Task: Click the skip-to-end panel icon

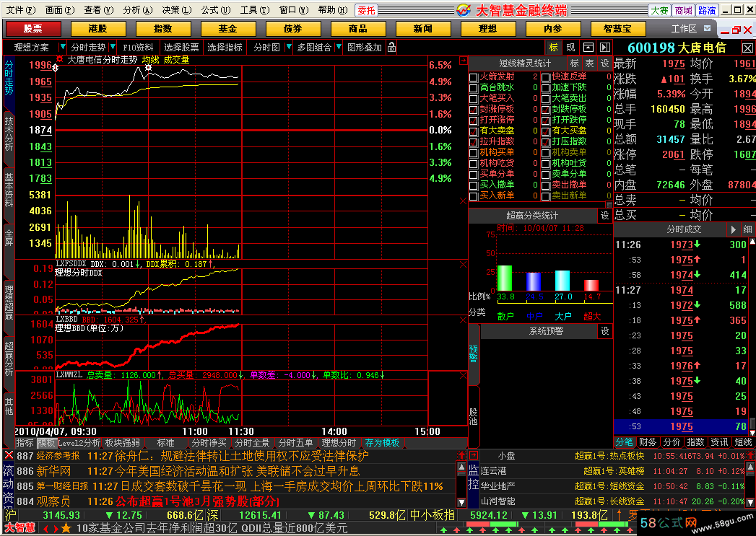Action: (605, 47)
